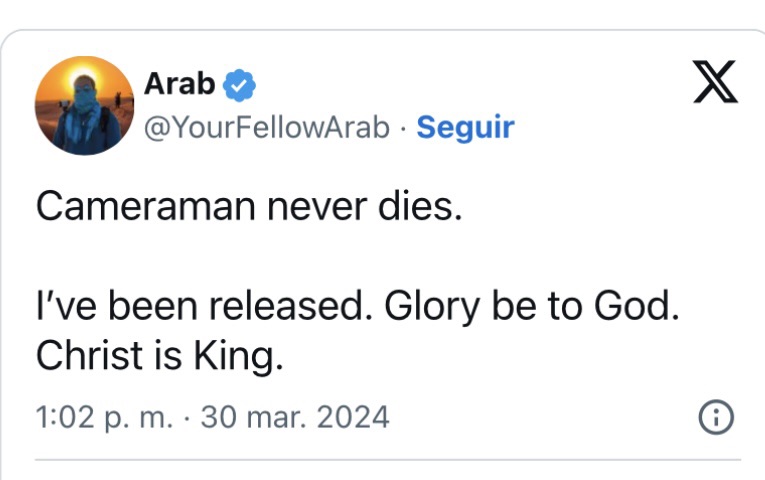Open the Arab profile avatar picture
The height and width of the screenshot is (480, 765).
pos(84,105)
